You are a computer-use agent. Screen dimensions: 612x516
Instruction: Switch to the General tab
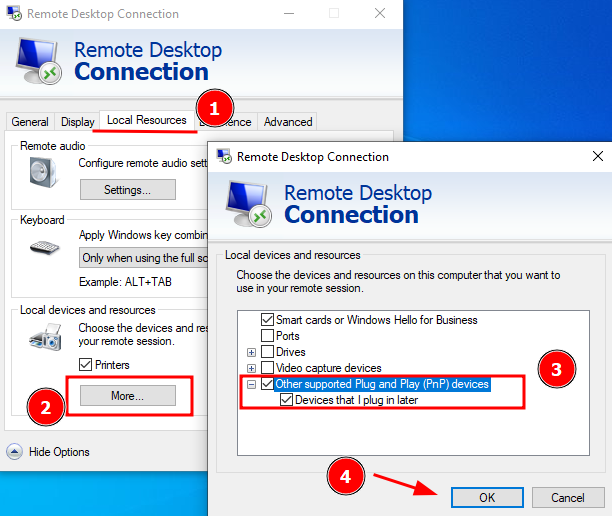[30, 122]
